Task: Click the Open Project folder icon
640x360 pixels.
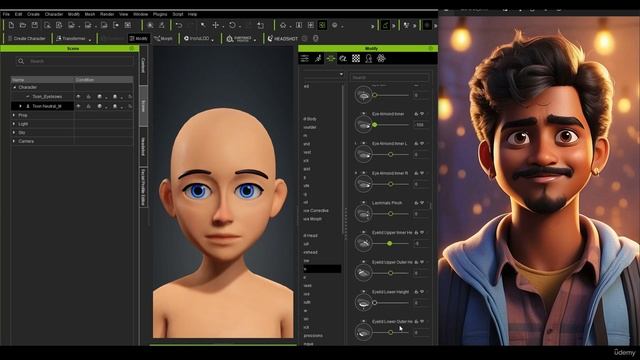Action: (23, 25)
